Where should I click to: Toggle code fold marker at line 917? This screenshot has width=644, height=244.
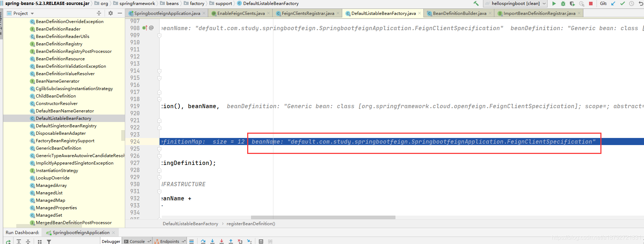click(159, 92)
